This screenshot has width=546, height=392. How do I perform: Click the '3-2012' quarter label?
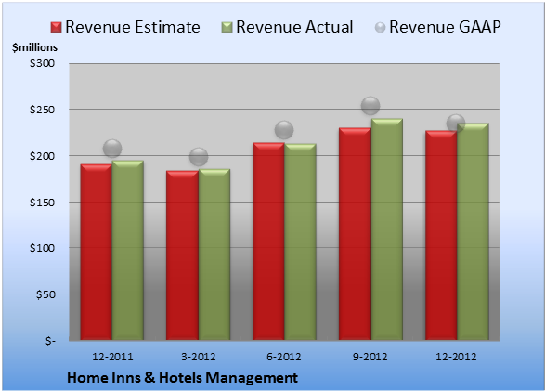(199, 357)
